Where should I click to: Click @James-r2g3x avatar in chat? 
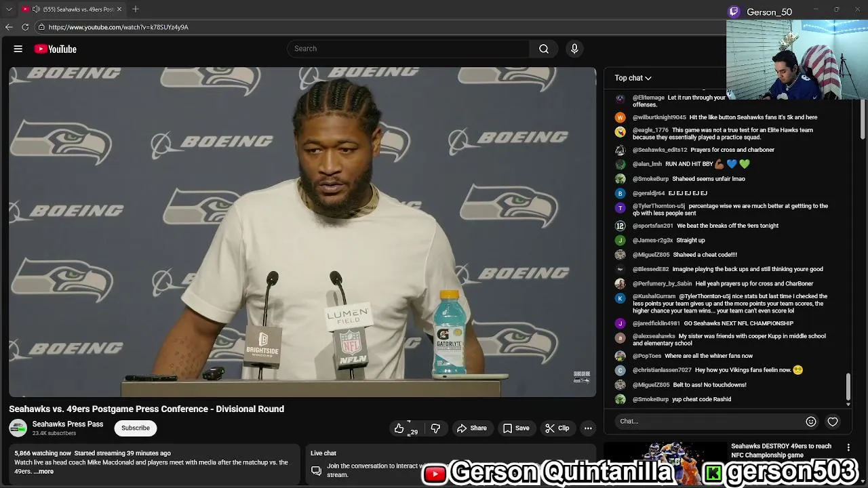(x=620, y=240)
